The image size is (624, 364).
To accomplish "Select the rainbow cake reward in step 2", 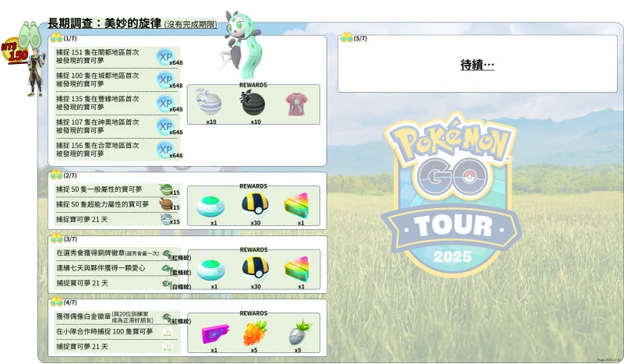I will coord(297,205).
